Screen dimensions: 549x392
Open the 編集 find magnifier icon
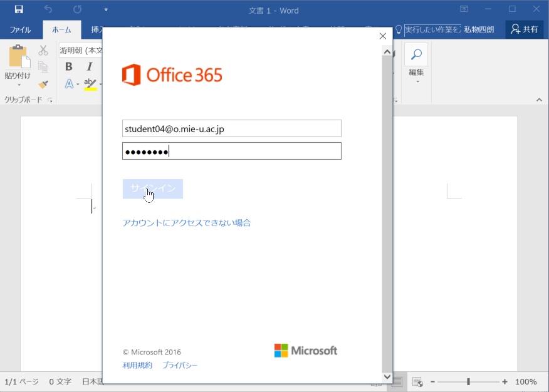tap(416, 54)
